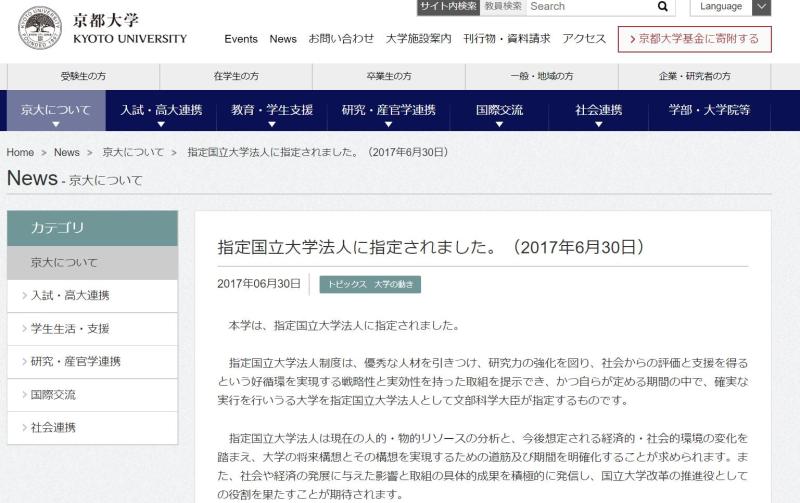Click the トピックス 大学の動き tag

(370, 285)
